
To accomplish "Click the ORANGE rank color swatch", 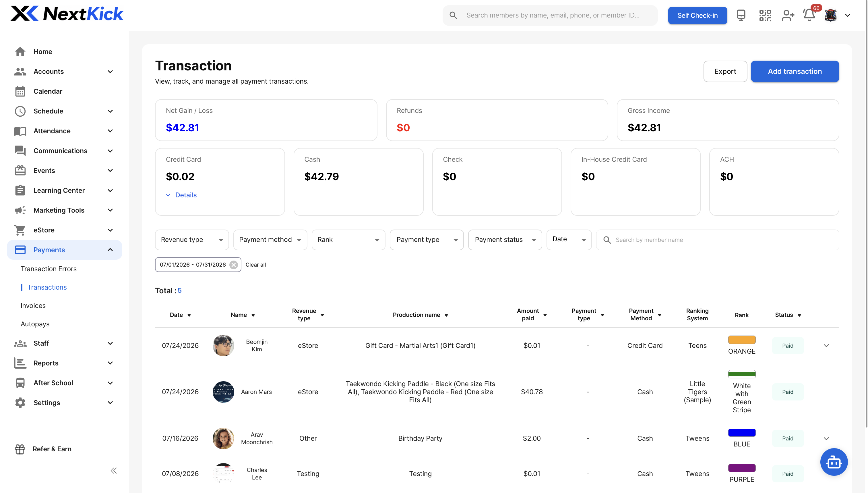I will click(741, 340).
